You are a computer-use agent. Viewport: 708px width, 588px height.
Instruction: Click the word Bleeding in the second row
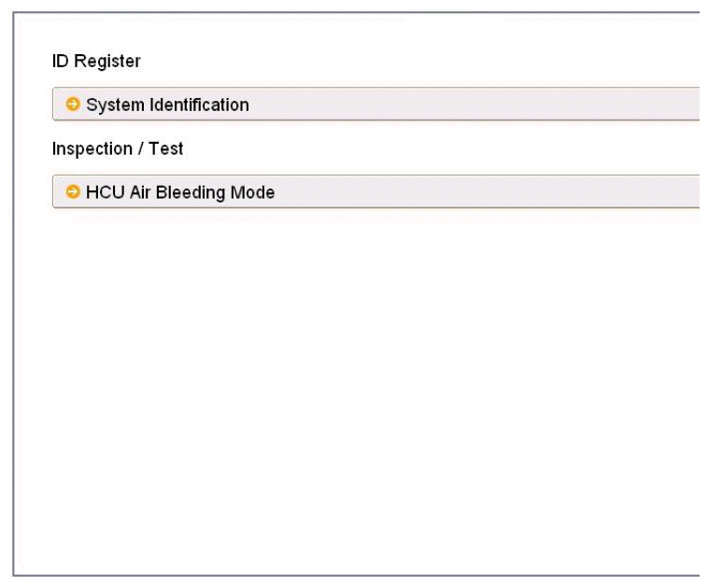(191, 192)
